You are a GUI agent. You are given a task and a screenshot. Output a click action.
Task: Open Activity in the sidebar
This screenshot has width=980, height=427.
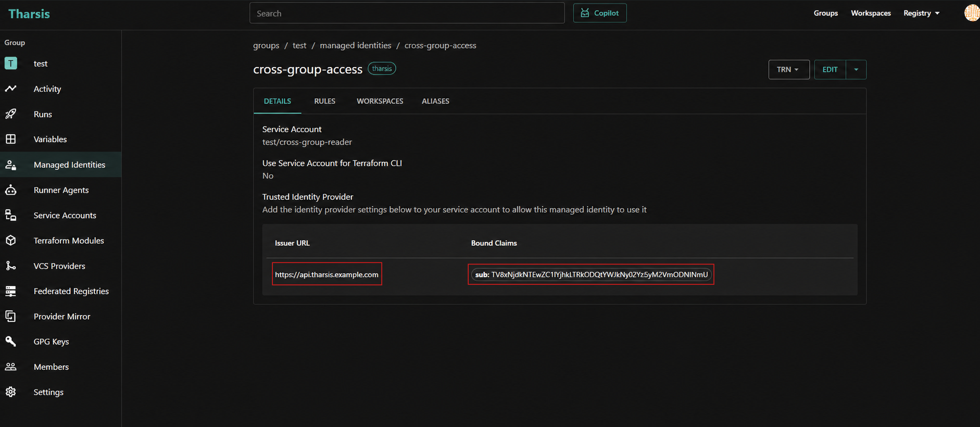point(61,89)
